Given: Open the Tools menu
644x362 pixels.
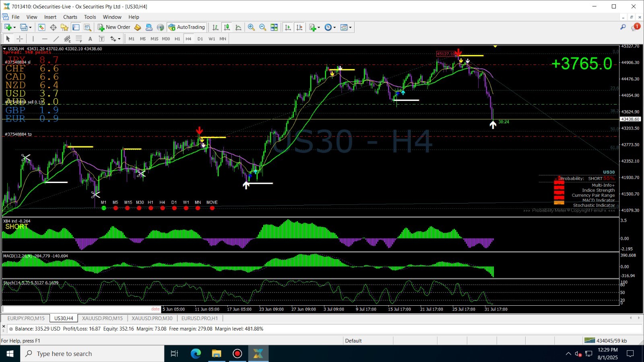Looking at the screenshot, I should click(90, 17).
